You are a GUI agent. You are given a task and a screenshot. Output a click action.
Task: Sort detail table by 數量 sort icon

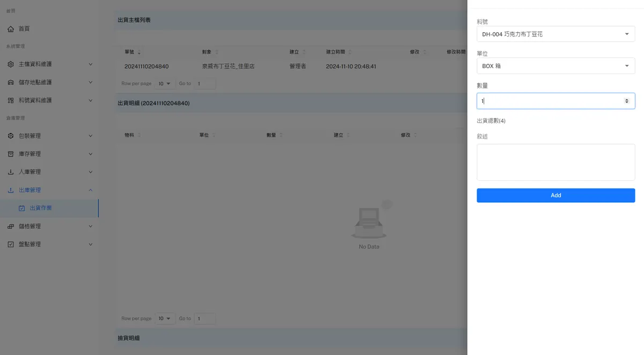coord(281,135)
